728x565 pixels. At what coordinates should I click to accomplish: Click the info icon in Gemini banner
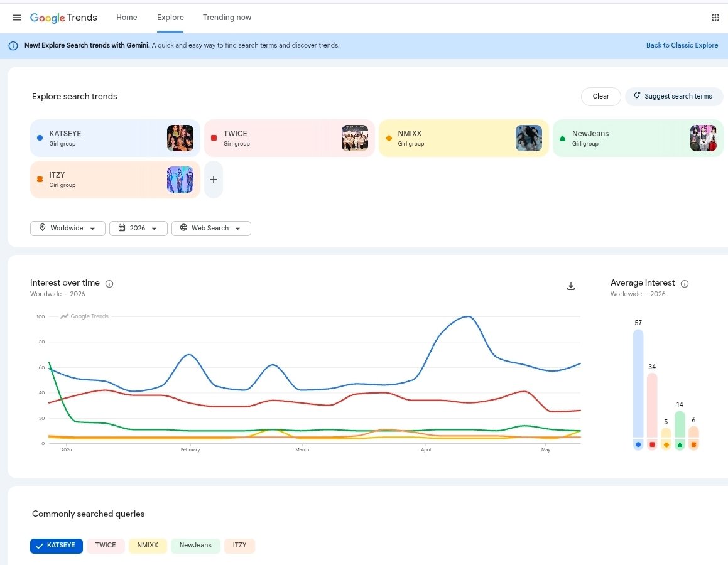pos(13,45)
